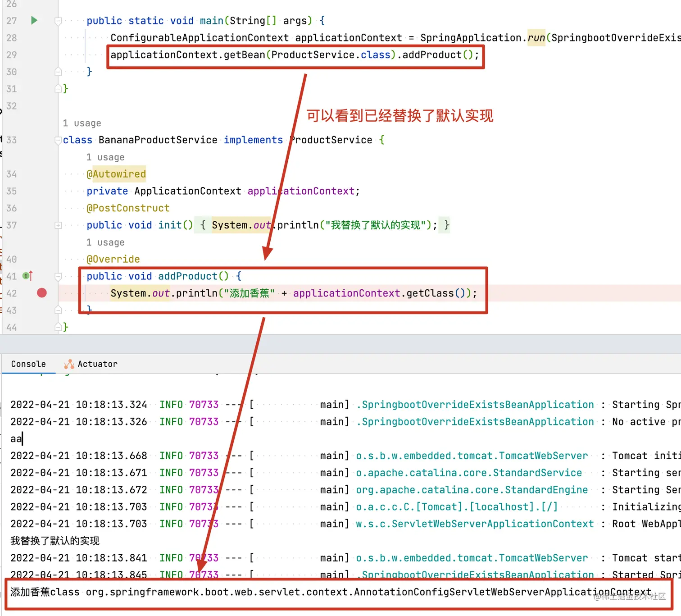Click logger w.s.c.ServletWebServerApplicationContext in console

475,524
